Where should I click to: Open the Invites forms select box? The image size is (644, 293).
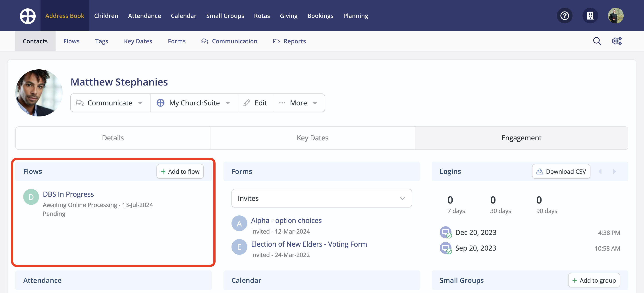coord(322,198)
